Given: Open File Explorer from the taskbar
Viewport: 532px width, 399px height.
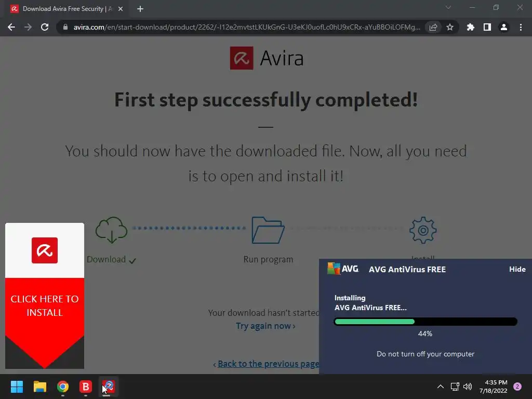Looking at the screenshot, I should click(39, 387).
